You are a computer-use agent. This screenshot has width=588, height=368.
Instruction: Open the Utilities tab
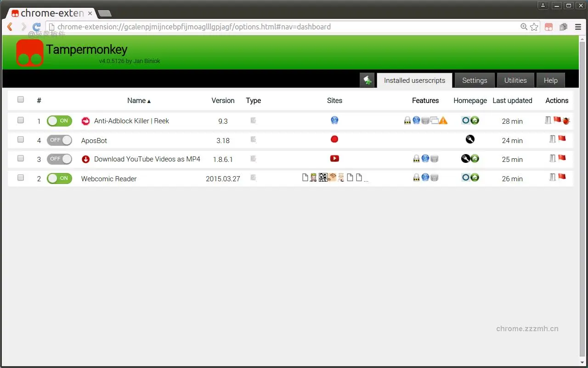(x=515, y=80)
